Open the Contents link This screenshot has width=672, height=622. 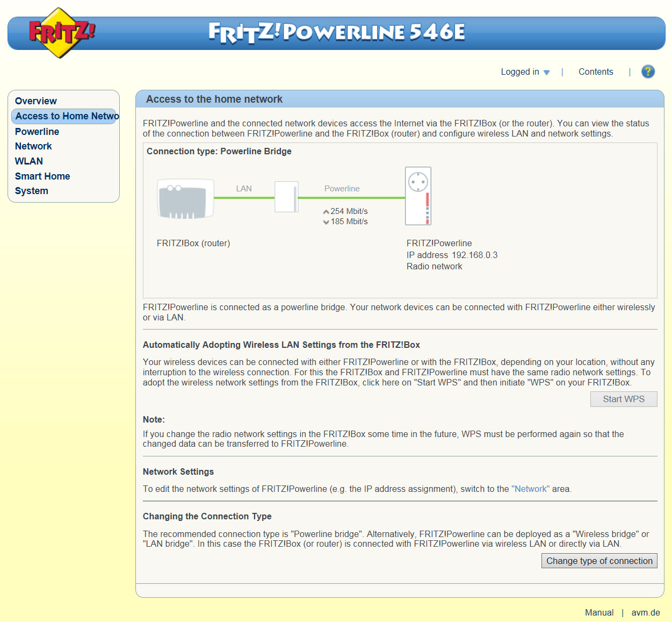pyautogui.click(x=596, y=72)
